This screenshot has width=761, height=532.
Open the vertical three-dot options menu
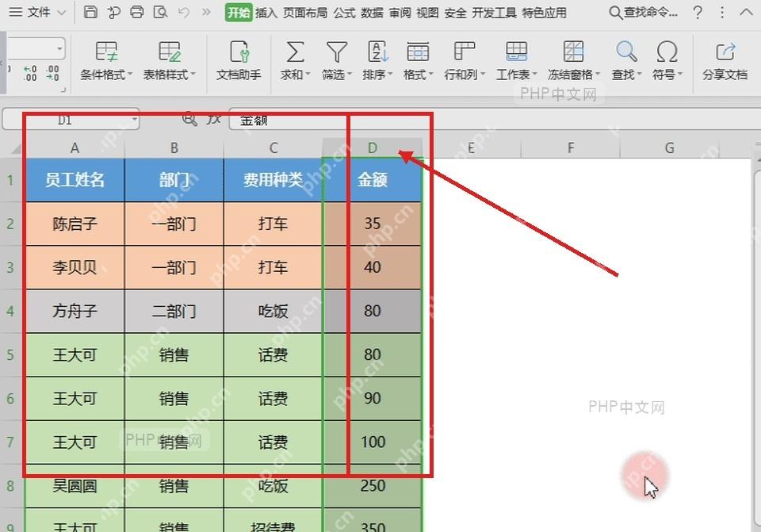[722, 12]
